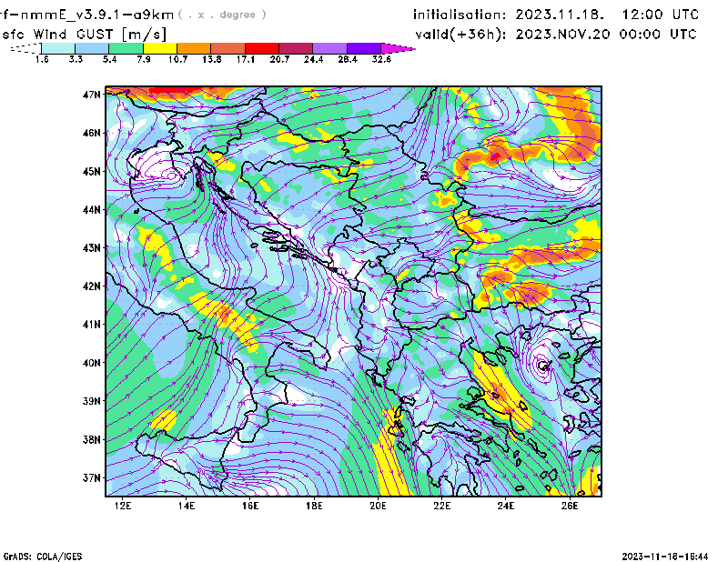The height and width of the screenshot is (562, 728).
Task: Click the 26E longitude label
Action: pyautogui.click(x=570, y=506)
